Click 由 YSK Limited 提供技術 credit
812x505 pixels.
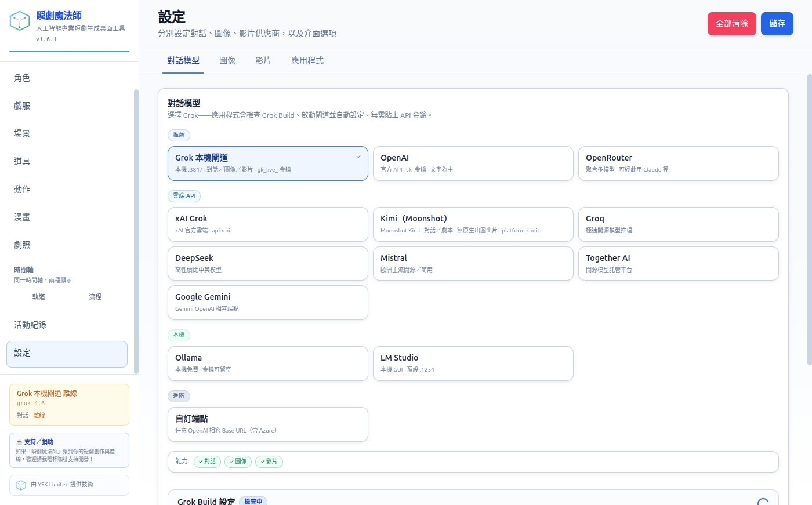tap(69, 485)
